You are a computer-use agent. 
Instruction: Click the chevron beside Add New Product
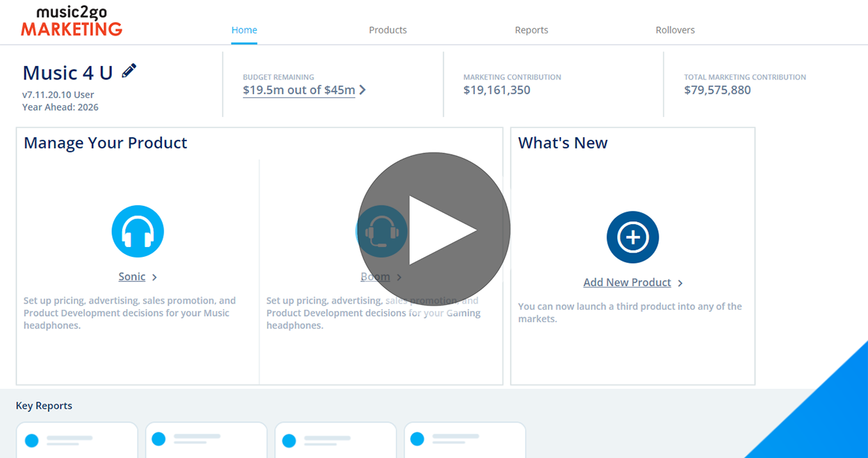680,283
